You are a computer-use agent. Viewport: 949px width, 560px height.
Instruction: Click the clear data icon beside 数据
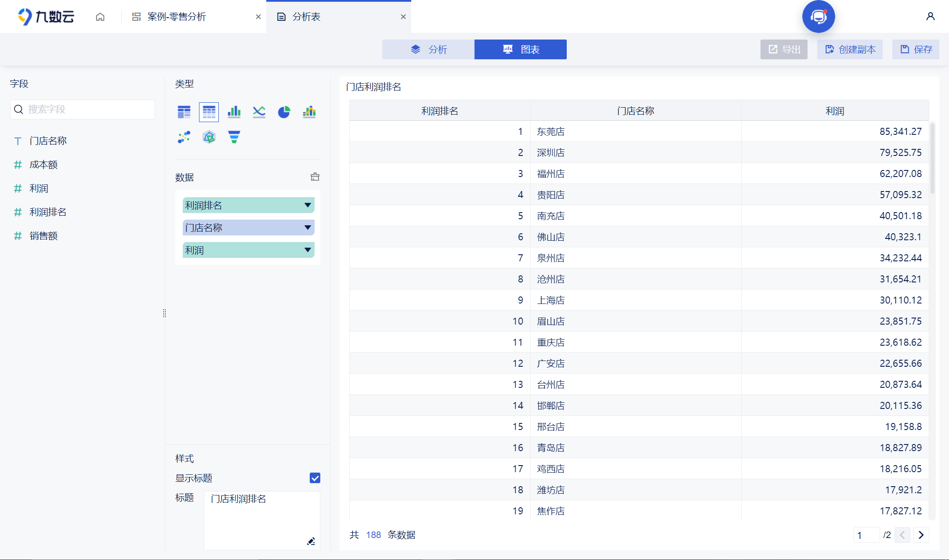coord(315,177)
